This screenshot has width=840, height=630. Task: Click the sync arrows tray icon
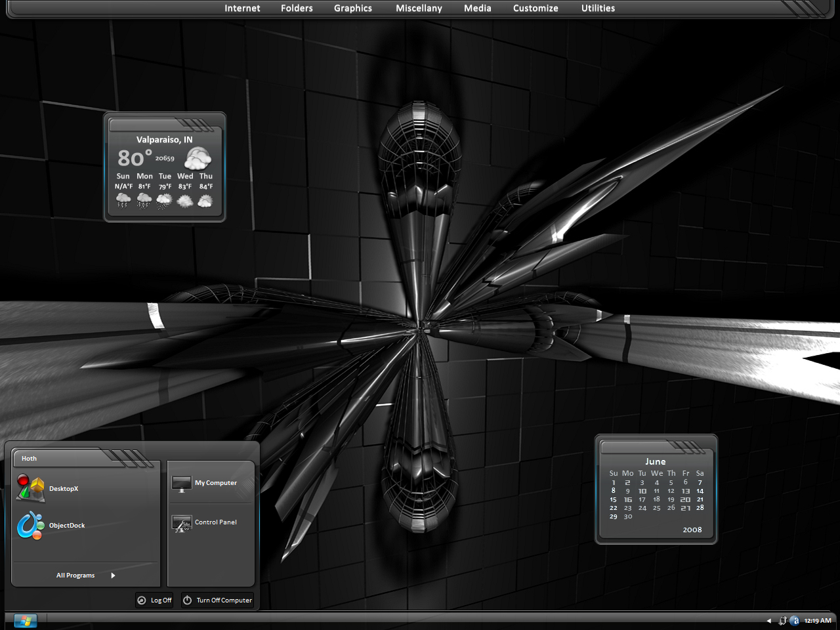point(783,621)
